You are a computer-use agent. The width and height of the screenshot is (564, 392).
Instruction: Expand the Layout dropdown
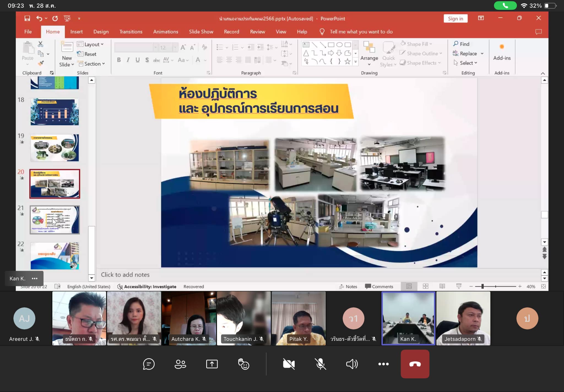(93, 44)
